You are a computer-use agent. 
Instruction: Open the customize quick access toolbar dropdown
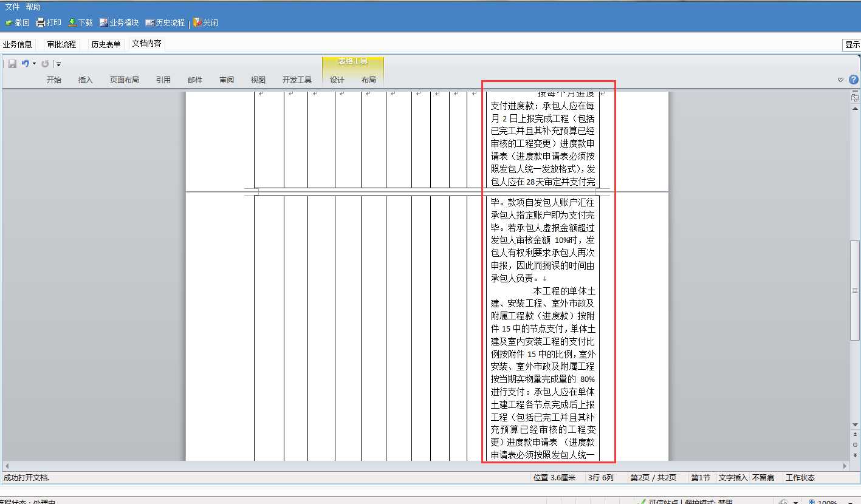pyautogui.click(x=58, y=64)
